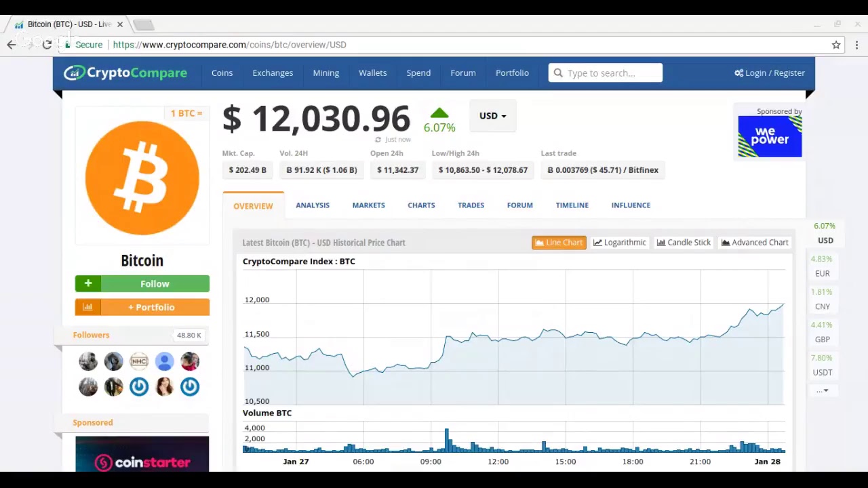This screenshot has width=868, height=488.
Task: Select the USD currency in the side list
Action: click(x=825, y=234)
